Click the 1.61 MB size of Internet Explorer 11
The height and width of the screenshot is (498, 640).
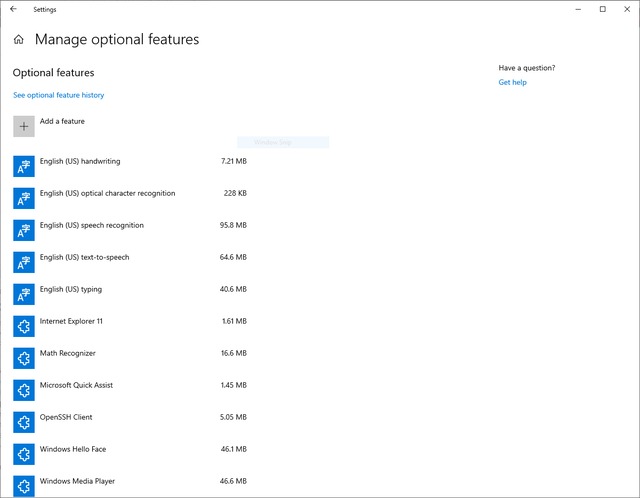point(234,321)
